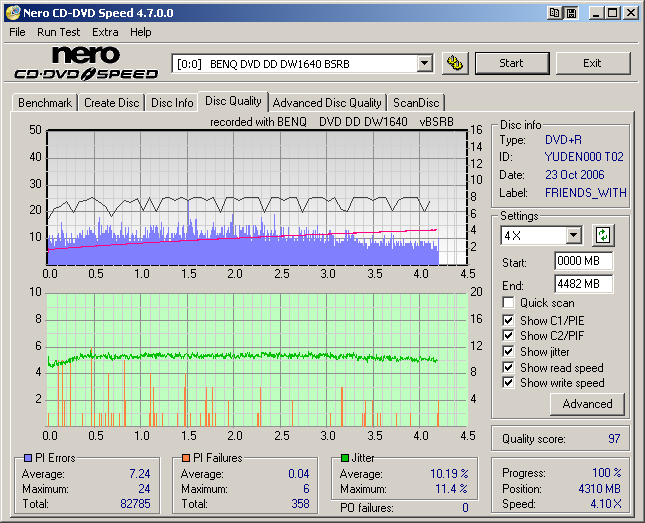Open the drive selection dropdown
Image resolution: width=645 pixels, height=523 pixels.
coord(424,64)
